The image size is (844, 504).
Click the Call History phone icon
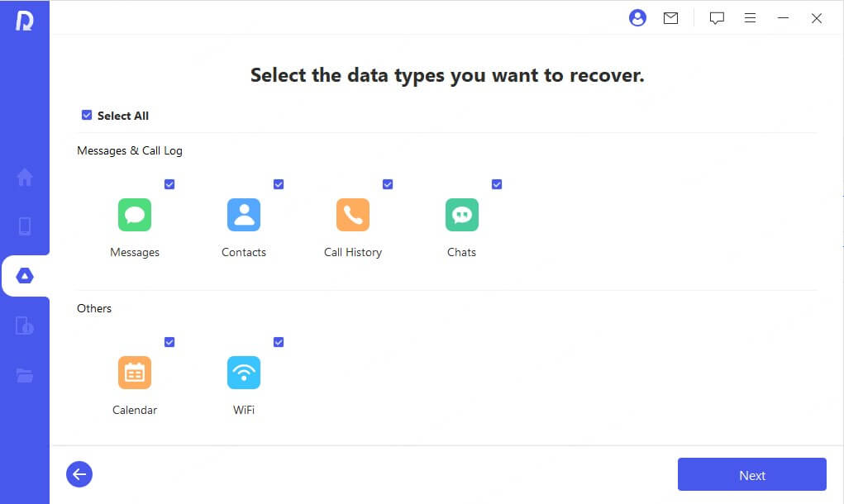pyautogui.click(x=353, y=215)
